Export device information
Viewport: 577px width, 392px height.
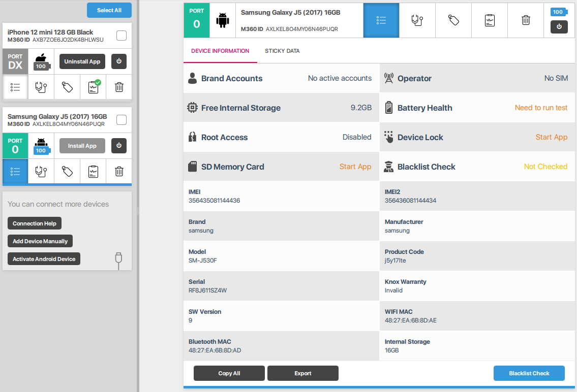(x=303, y=373)
